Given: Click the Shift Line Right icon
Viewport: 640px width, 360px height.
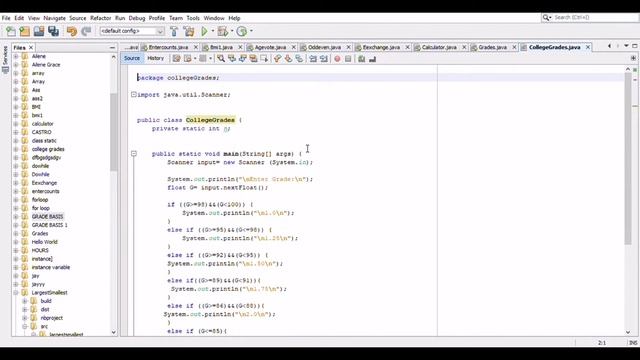Looking at the screenshot, I should coord(324,59).
